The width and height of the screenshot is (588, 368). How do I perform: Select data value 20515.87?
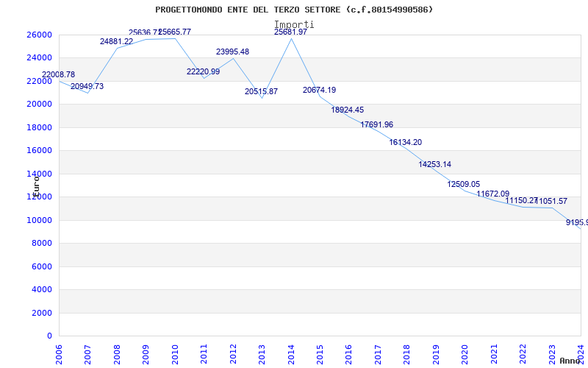(262, 91)
